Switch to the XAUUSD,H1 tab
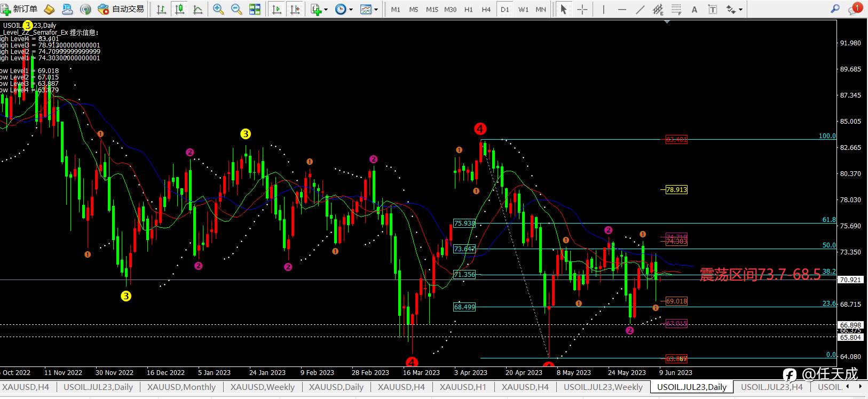868x399 pixels. [463, 387]
